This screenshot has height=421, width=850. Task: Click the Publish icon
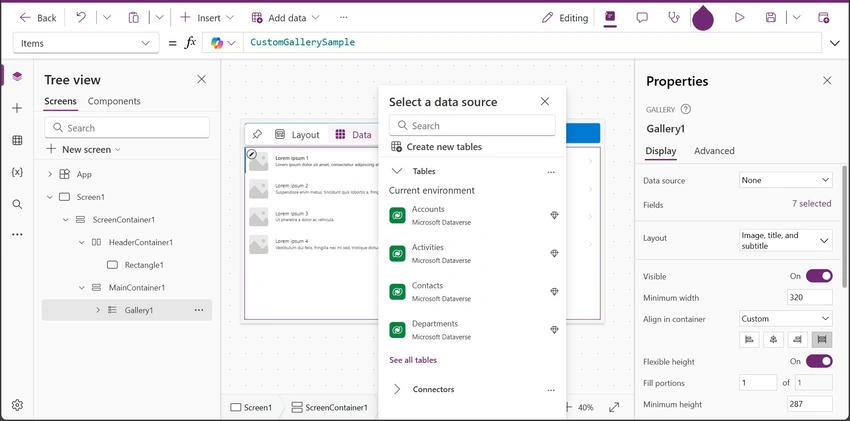tap(823, 18)
